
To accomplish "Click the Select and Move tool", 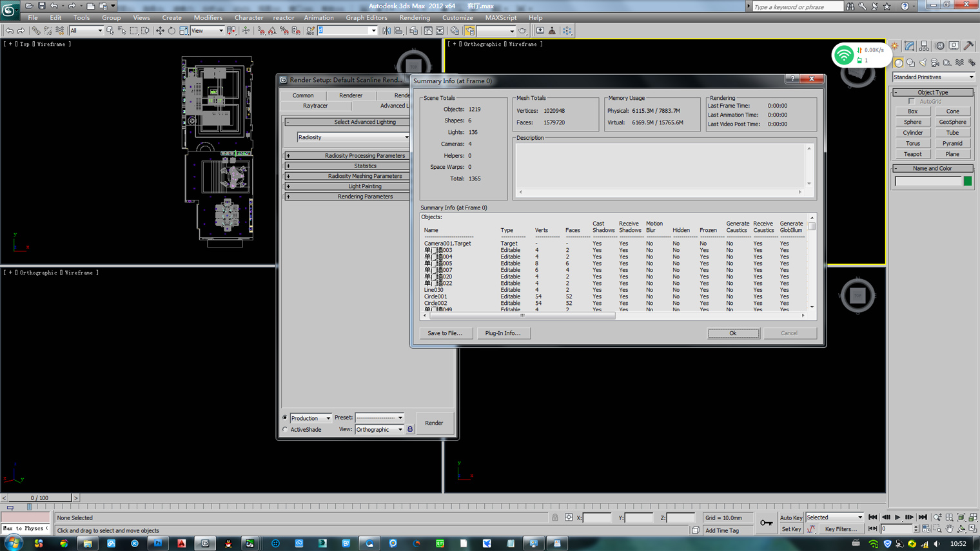I will [160, 31].
